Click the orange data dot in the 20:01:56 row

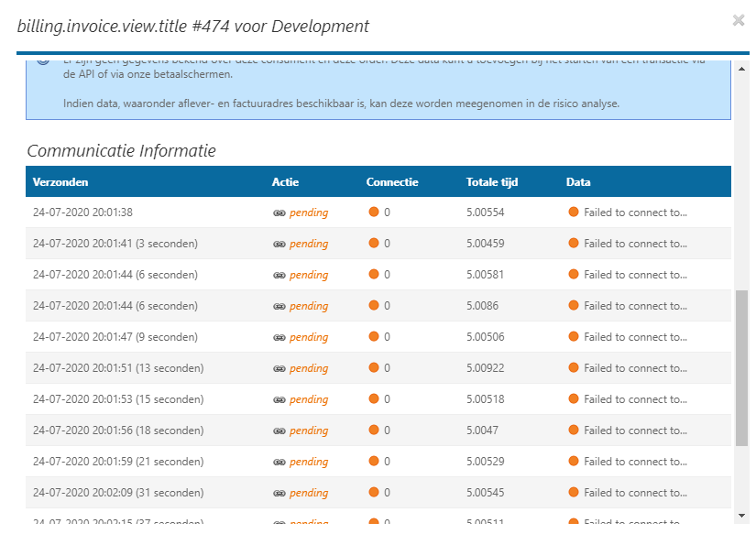click(x=574, y=431)
